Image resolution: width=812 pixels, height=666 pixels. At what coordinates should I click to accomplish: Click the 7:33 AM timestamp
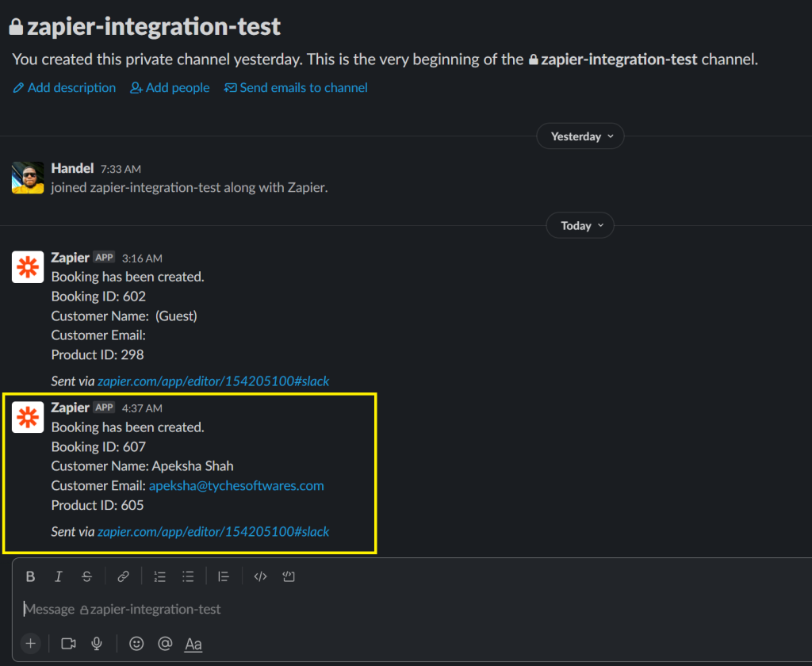121,170
